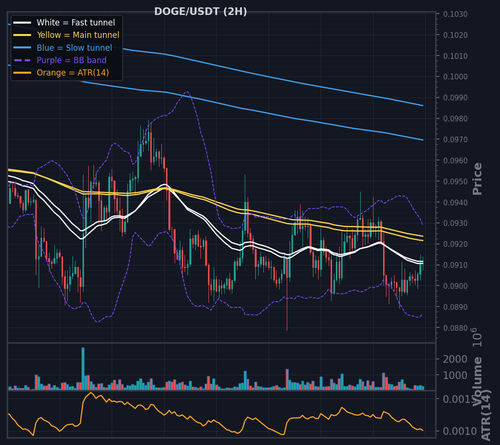Click the 0.1010 price axis tick
Image resolution: width=500 pixels, height=445 pixels.
[x=455, y=56]
